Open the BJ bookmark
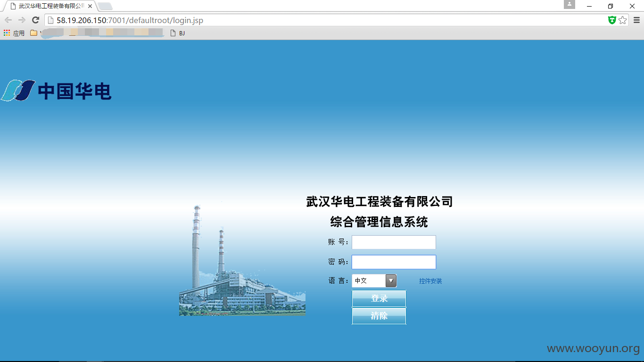 [177, 33]
